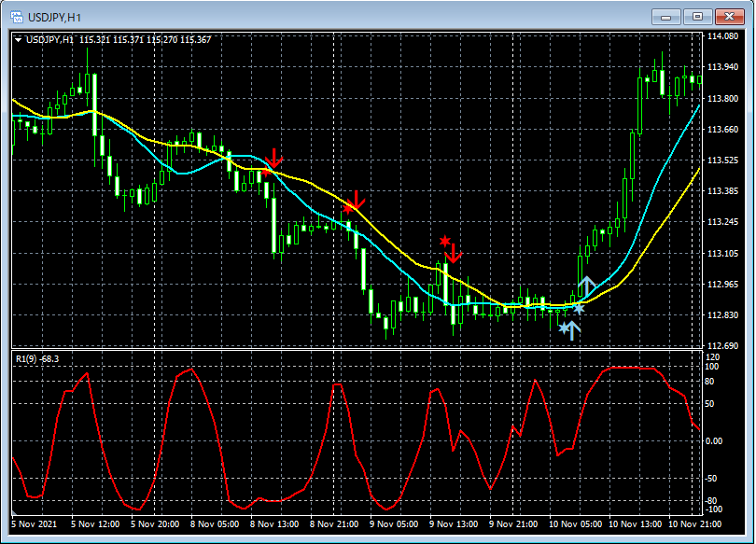Select the upper blue buy arrow above moving averages
This screenshot has width=756, height=544.
(586, 286)
